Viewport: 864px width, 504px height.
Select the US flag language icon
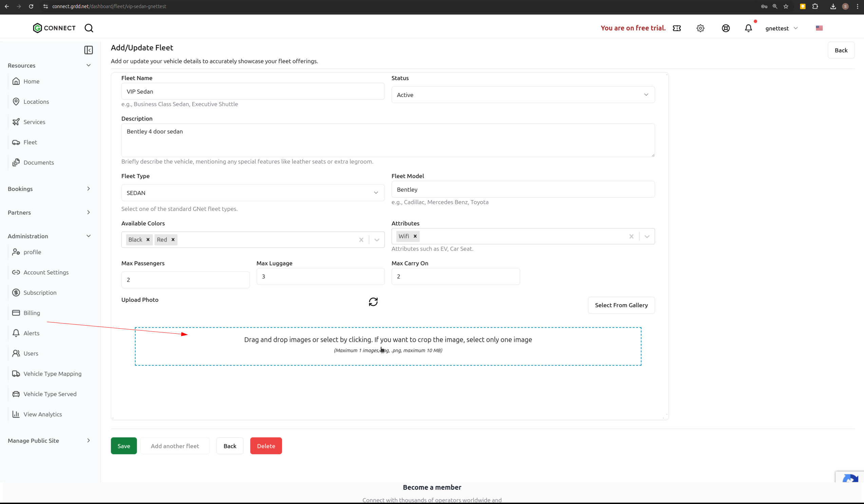tap(819, 28)
